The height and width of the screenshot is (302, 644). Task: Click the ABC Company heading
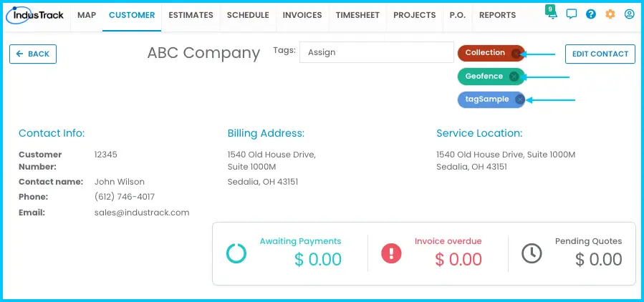pyautogui.click(x=203, y=54)
